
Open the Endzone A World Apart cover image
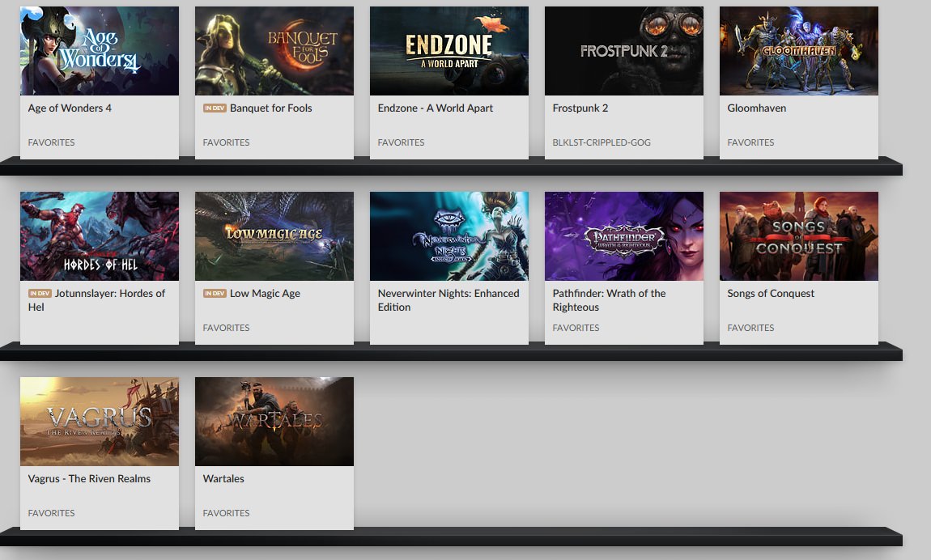click(448, 51)
